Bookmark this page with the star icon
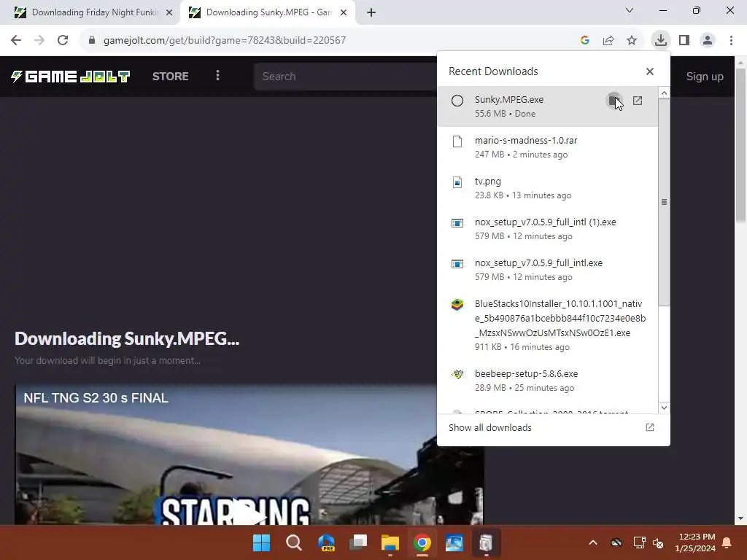Image resolution: width=747 pixels, height=560 pixels. click(632, 40)
